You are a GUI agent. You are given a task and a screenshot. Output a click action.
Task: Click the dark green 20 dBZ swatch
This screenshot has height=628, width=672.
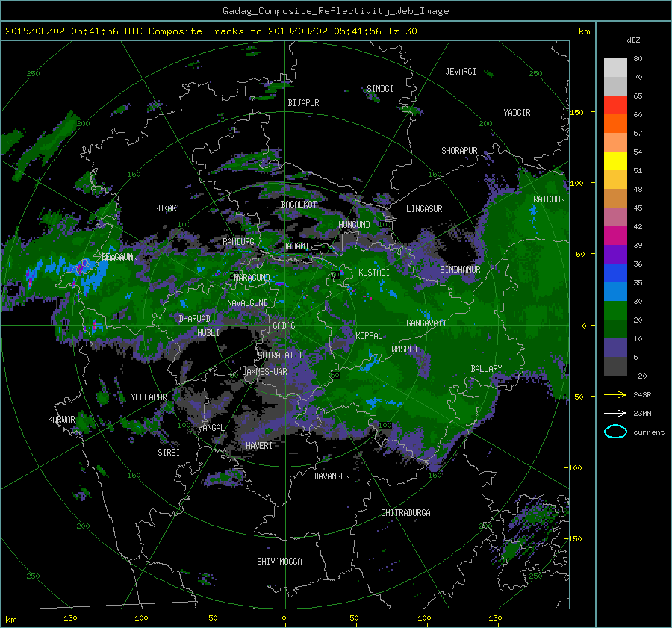click(x=615, y=329)
